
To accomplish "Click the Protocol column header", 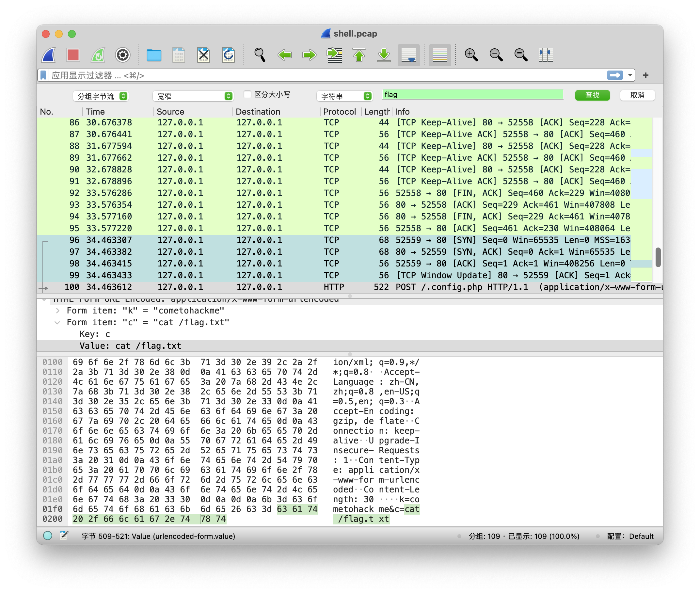I will [x=339, y=112].
